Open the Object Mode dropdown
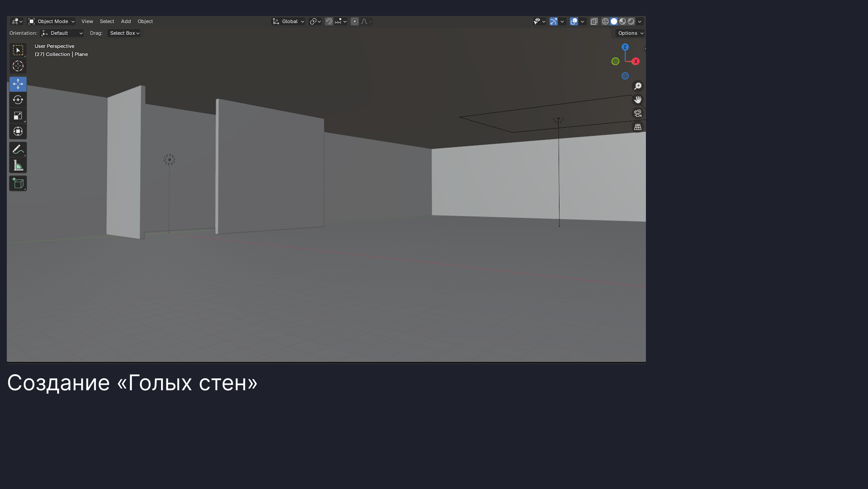868x489 pixels. [x=52, y=21]
